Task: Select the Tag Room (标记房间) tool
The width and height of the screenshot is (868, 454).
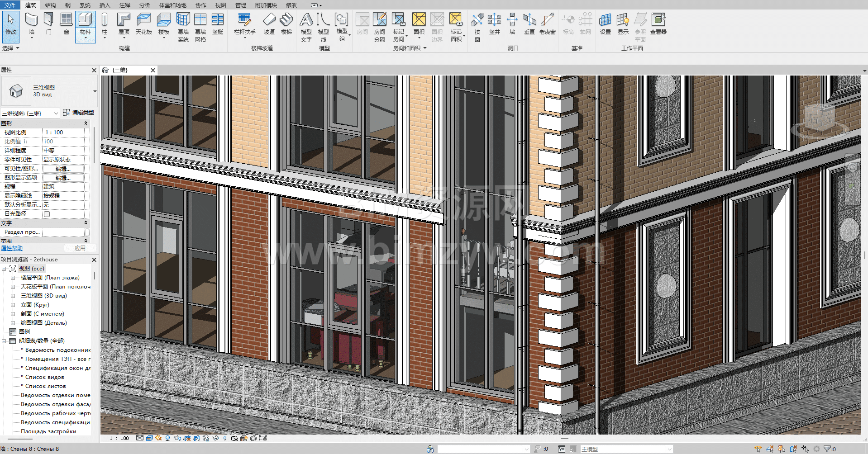Action: [x=399, y=27]
